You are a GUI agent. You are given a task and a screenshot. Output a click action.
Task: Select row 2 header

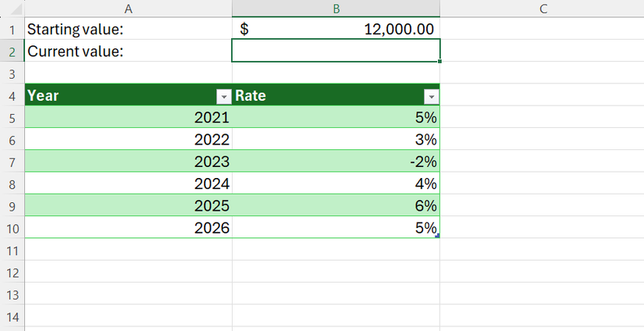12,52
